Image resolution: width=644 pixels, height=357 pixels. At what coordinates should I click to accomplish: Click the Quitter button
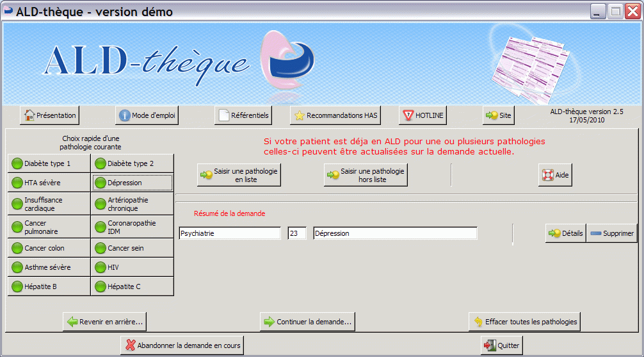(502, 345)
